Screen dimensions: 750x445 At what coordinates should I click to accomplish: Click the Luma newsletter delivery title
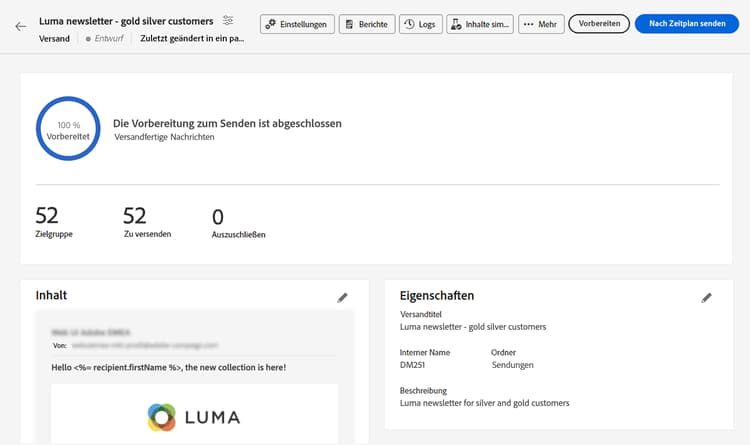[x=126, y=20]
